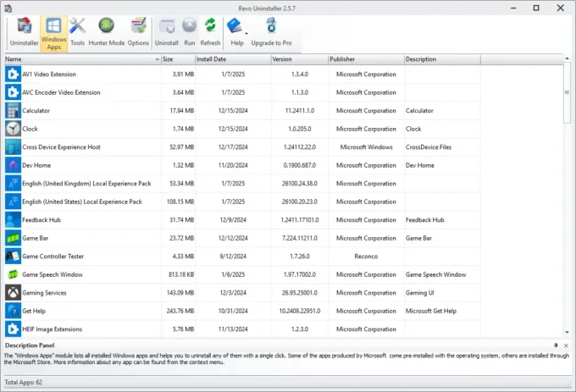Click the vertical scrollbar down arrow
Screen dimensions: 576x392
tap(567, 333)
